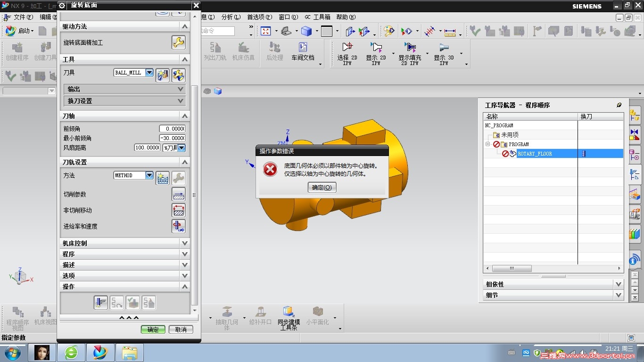Click the 风扇距离 value field
The width and height of the screenshot is (644, 362).
(x=148, y=148)
